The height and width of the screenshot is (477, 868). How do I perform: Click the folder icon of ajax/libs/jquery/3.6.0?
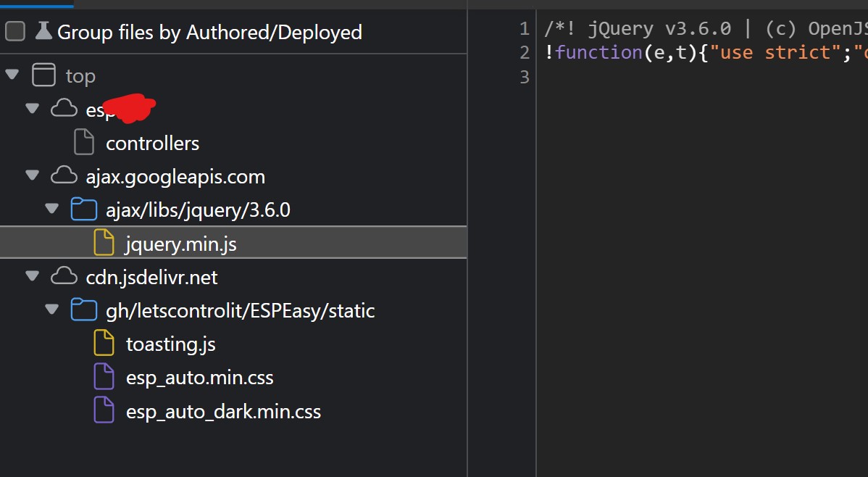pyautogui.click(x=84, y=209)
